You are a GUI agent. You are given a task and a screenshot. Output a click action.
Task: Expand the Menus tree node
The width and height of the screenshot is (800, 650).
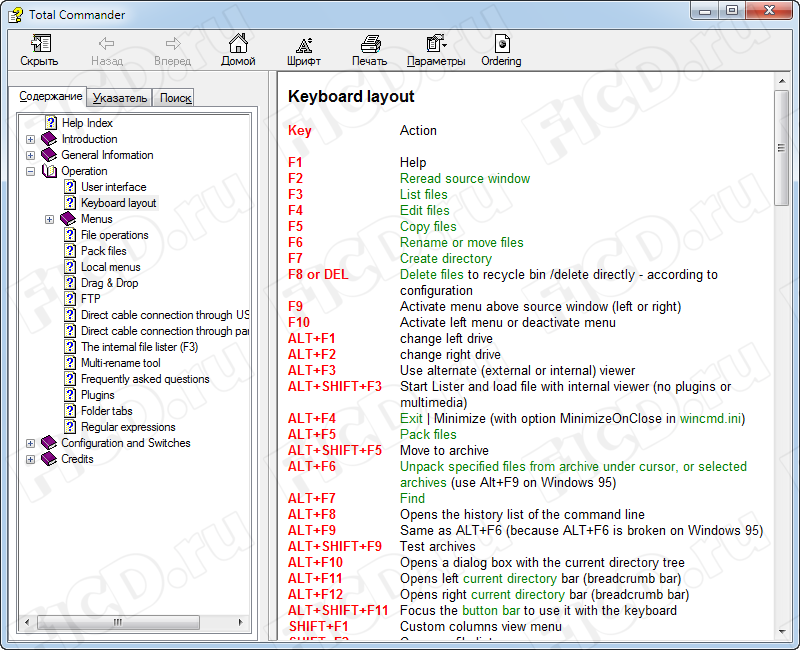click(x=49, y=219)
